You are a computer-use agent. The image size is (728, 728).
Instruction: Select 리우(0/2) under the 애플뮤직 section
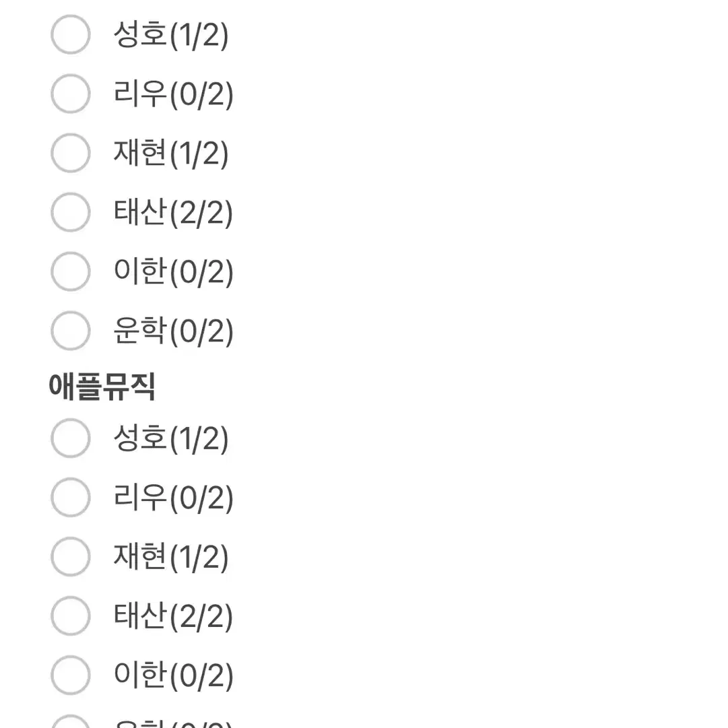pos(70,498)
